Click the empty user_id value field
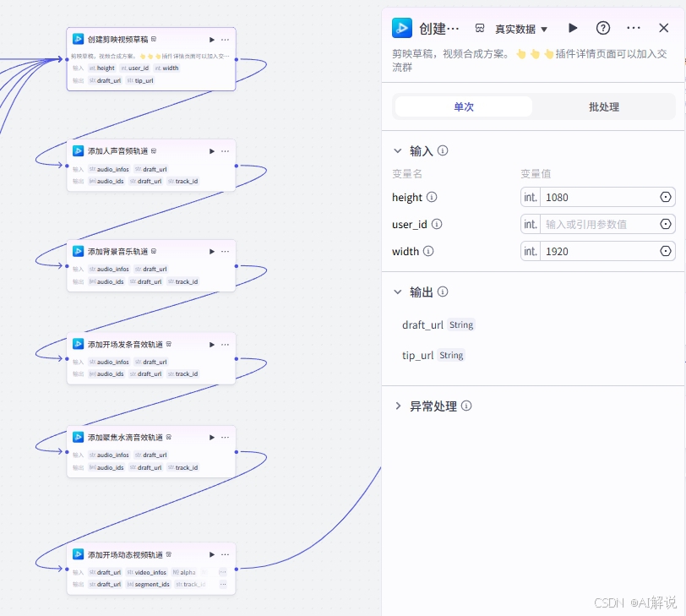 (598, 225)
